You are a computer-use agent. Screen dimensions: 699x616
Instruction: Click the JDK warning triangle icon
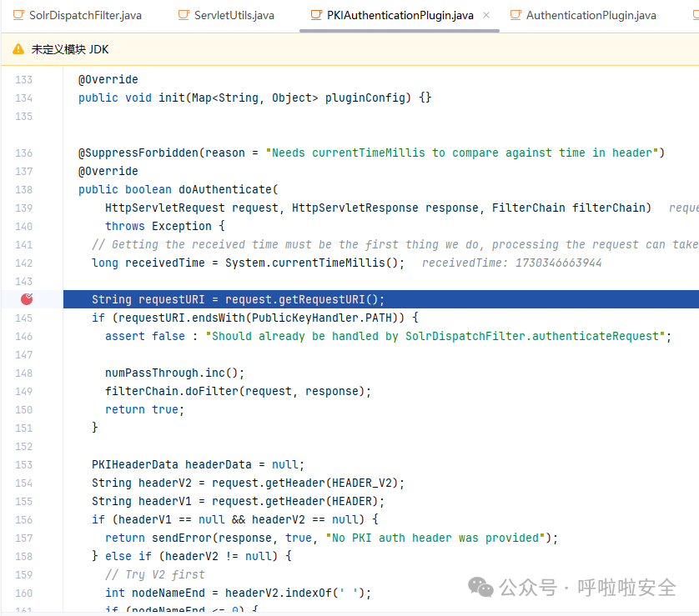tap(18, 49)
